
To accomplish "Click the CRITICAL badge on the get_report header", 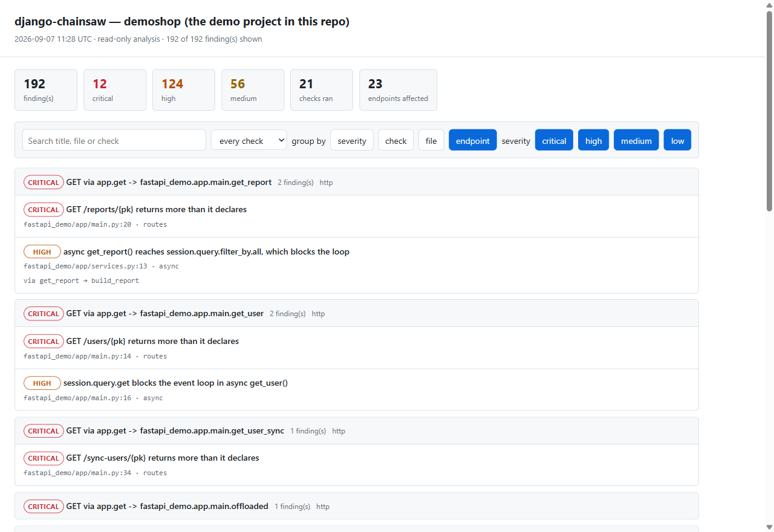I will pos(44,182).
